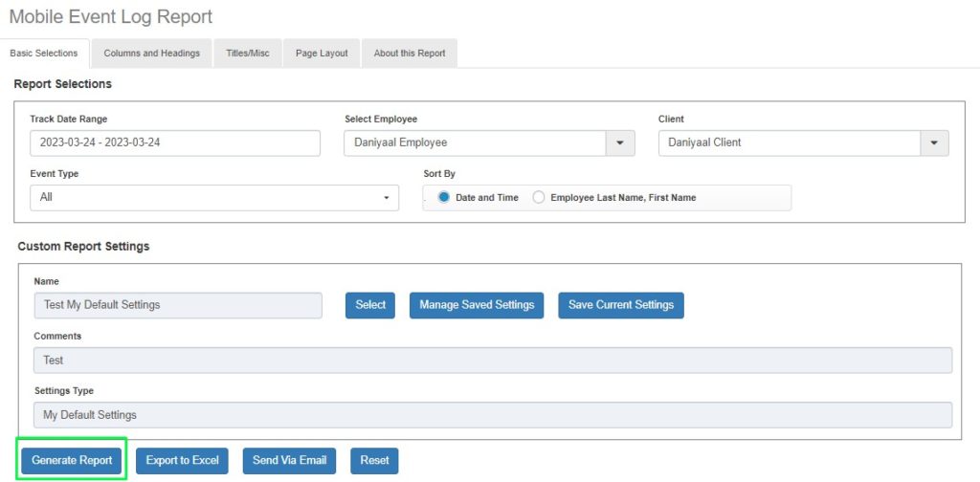This screenshot has width=980, height=482.
Task: Open Manage Saved Settings
Action: point(477,305)
